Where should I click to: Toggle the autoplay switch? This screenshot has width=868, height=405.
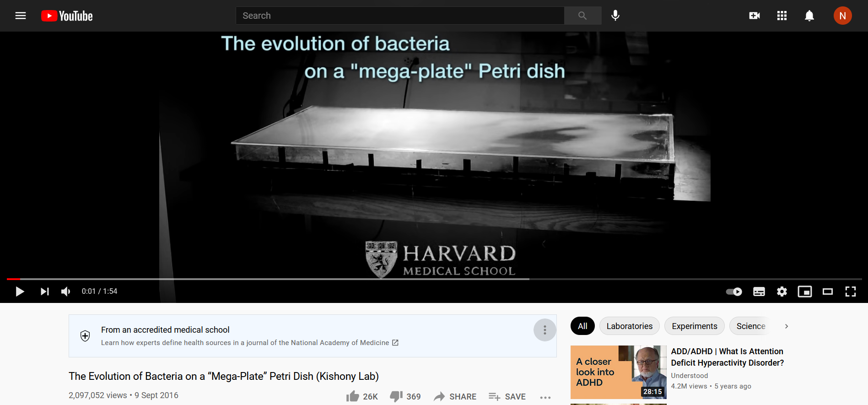734,292
